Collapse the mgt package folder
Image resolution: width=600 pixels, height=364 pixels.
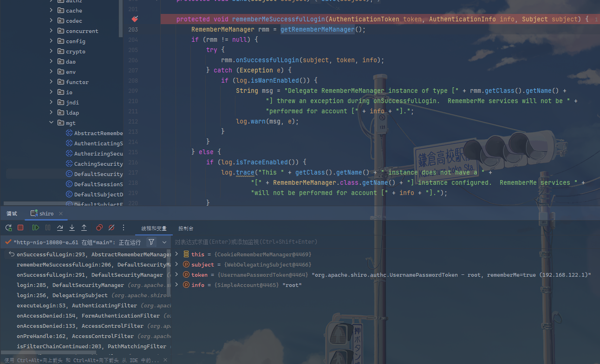(51, 123)
